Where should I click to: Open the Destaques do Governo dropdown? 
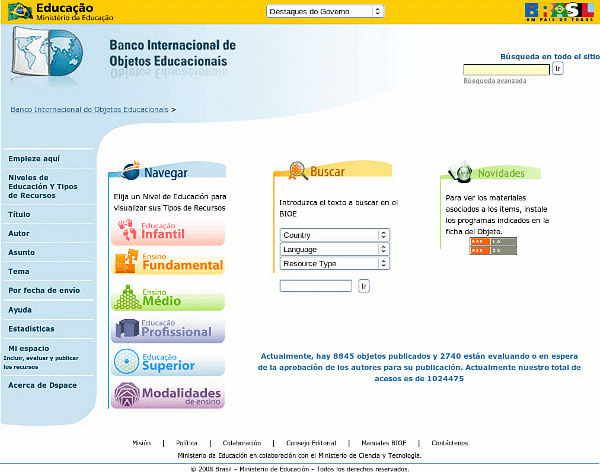[325, 11]
